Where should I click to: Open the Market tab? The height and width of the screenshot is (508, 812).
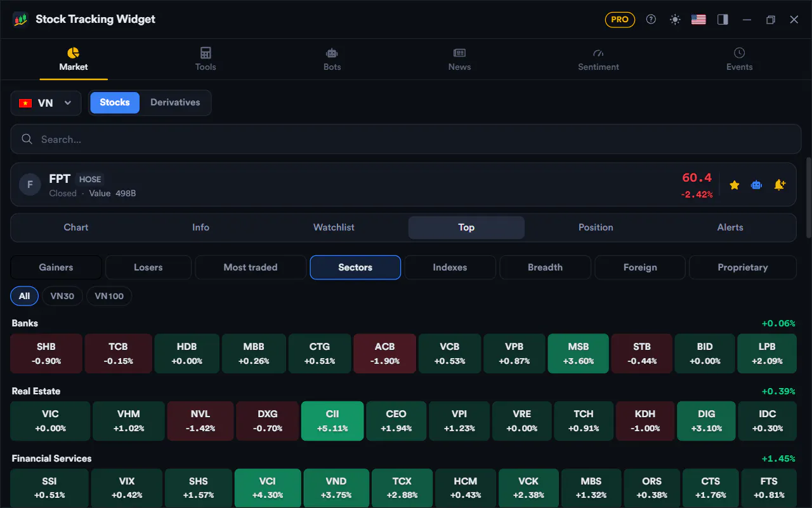[74, 59]
